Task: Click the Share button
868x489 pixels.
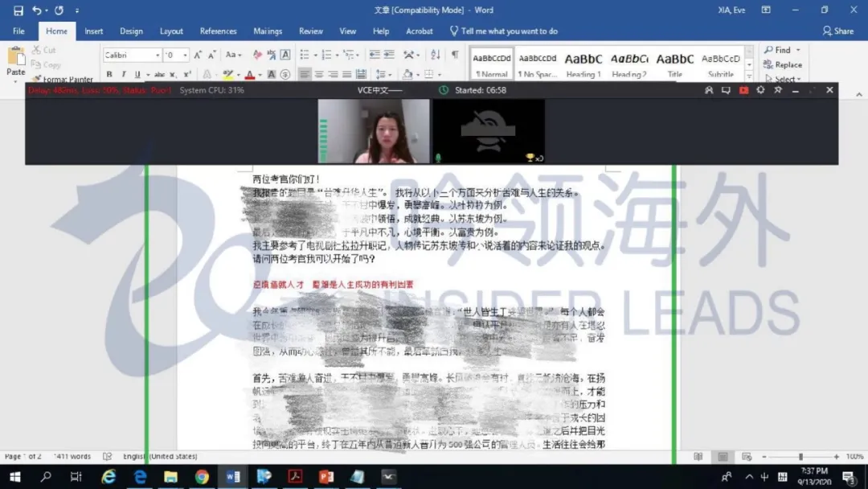Action: coord(840,31)
